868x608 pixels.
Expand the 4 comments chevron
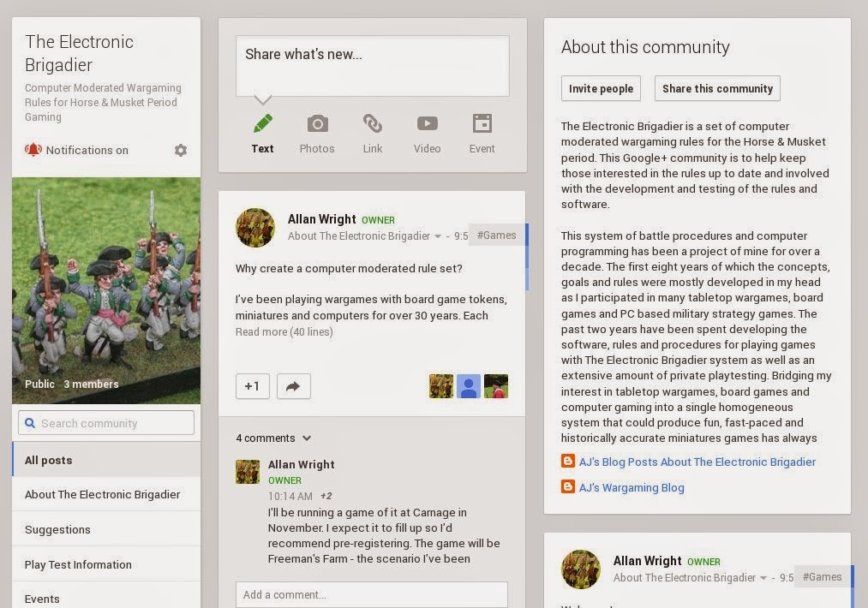coord(307,438)
